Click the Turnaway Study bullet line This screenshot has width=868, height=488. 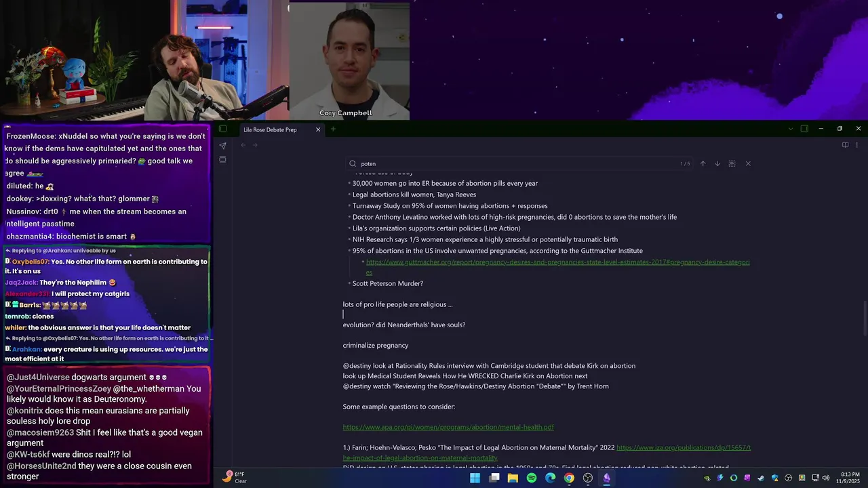click(x=450, y=205)
